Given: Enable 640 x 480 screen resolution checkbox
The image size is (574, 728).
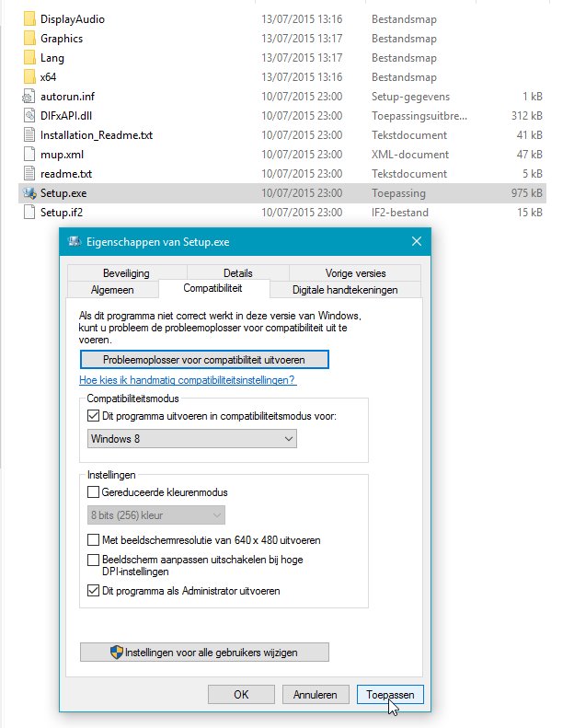Looking at the screenshot, I should point(93,540).
